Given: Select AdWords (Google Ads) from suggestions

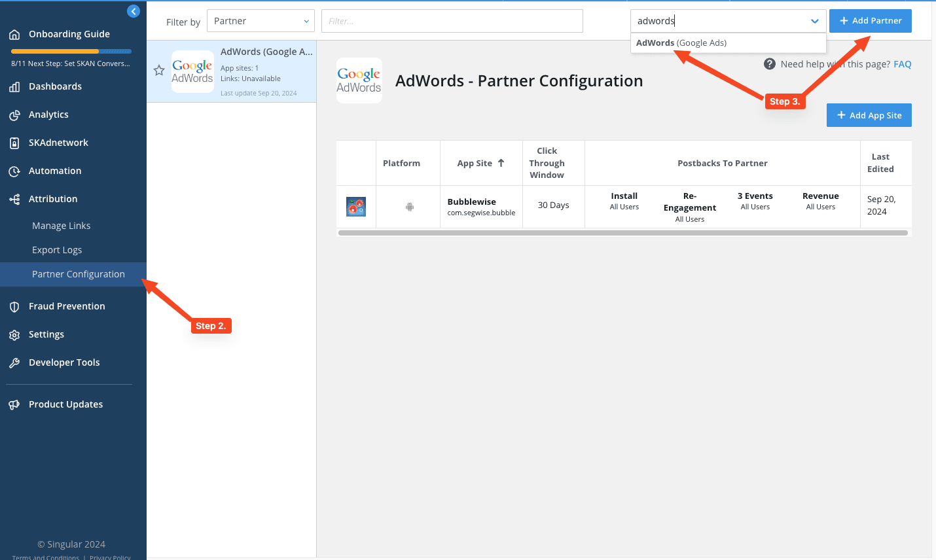Looking at the screenshot, I should click(681, 43).
